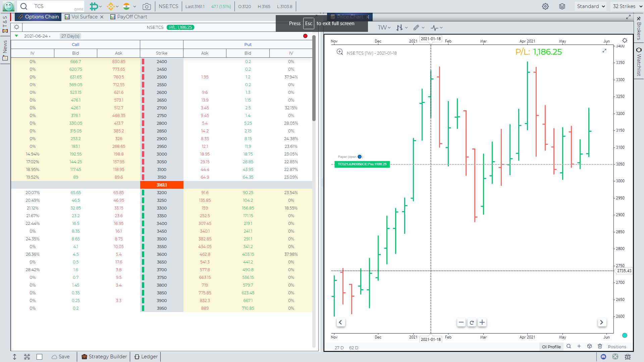Delete positions using the trash icon
644x362 pixels.
(600, 346)
